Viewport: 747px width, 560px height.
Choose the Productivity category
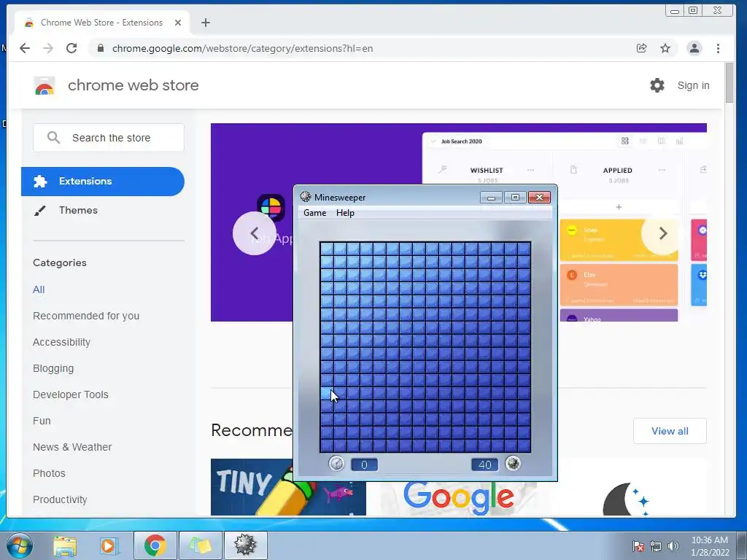(x=60, y=499)
